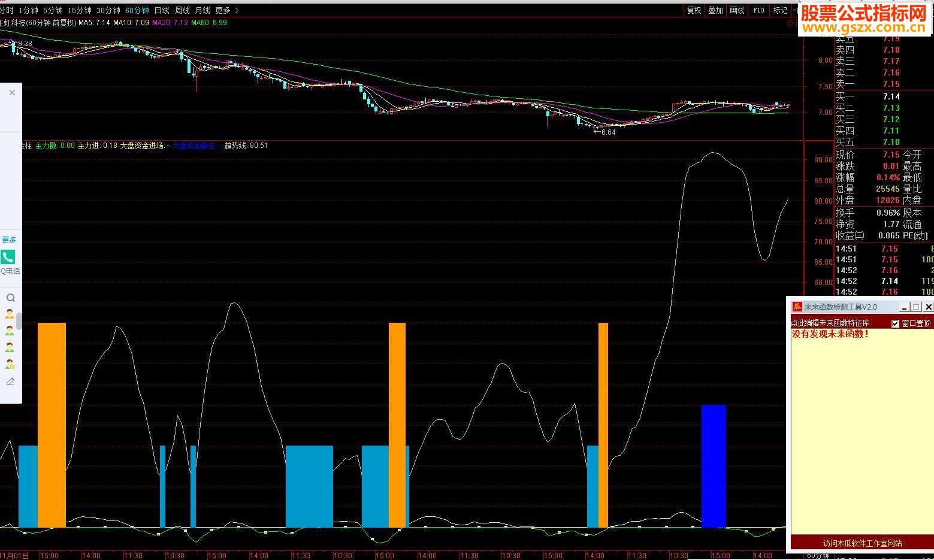Screen dimensions: 934x560
Task: Close the 未来函数检测工具 window
Action: tap(928, 307)
